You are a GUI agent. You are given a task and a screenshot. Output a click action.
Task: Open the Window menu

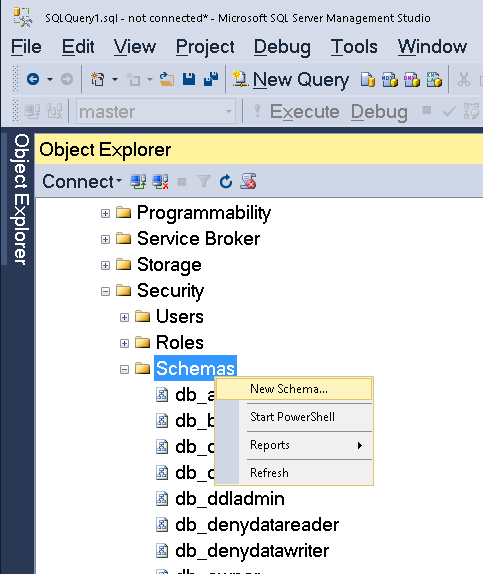point(432,47)
